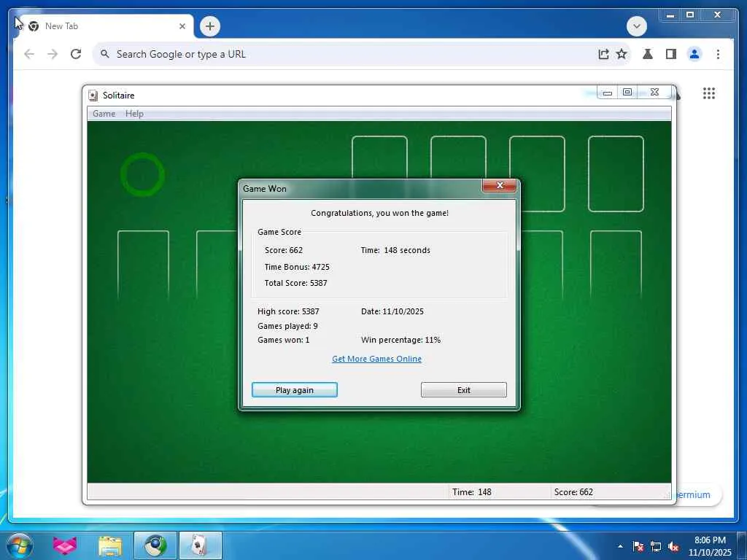Open the Google apps grid icon
747x560 pixels.
[x=709, y=93]
